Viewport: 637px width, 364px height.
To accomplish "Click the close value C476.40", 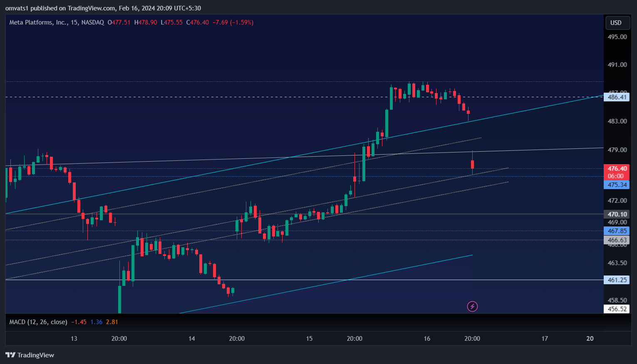I will coord(198,22).
